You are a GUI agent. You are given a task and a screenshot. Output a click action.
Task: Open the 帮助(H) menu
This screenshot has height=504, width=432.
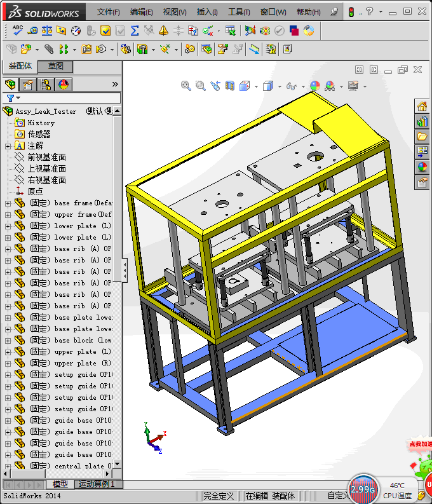click(308, 12)
